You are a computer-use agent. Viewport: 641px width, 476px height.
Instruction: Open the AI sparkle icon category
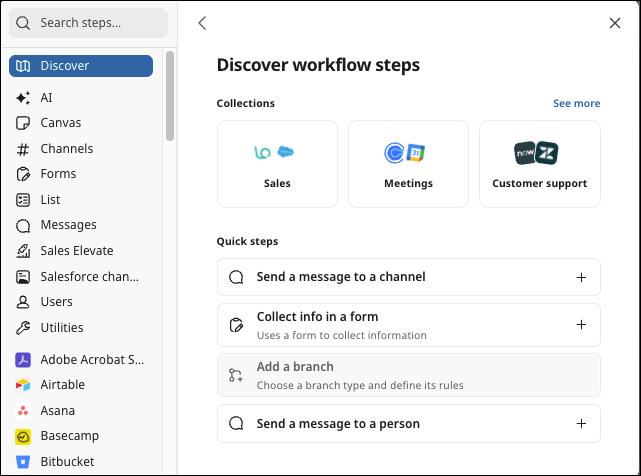tap(23, 98)
